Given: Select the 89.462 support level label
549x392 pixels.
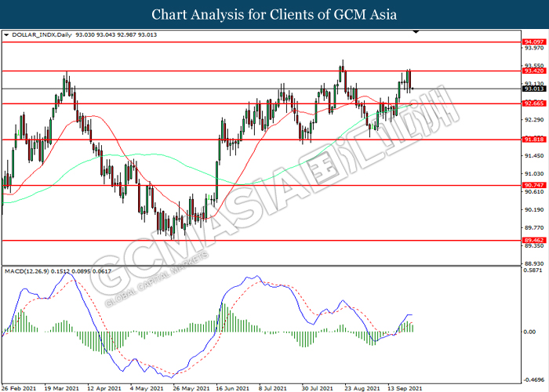Looking at the screenshot, I should pos(534,241).
